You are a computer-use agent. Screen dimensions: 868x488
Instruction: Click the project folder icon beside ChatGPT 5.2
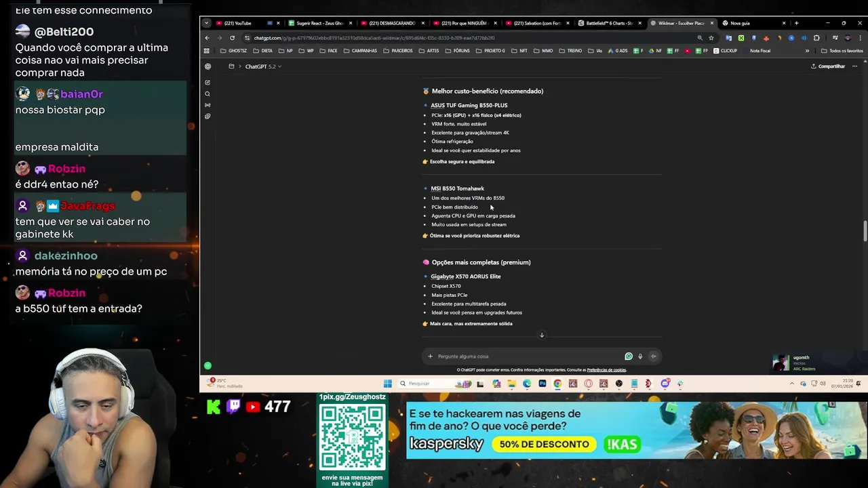point(231,66)
